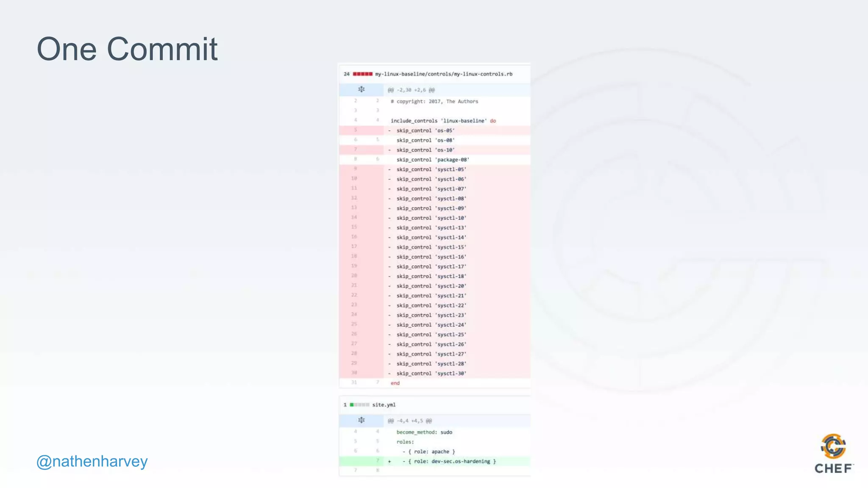This screenshot has width=868, height=488.
Task: Select removed line skip_control 'sysctl-10'
Action: click(434, 218)
